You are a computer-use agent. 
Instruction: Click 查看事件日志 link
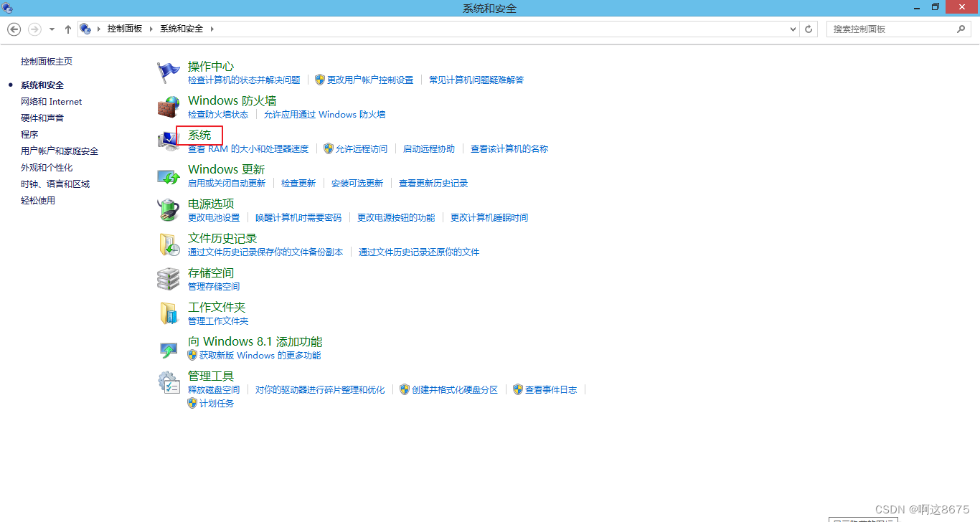click(551, 389)
